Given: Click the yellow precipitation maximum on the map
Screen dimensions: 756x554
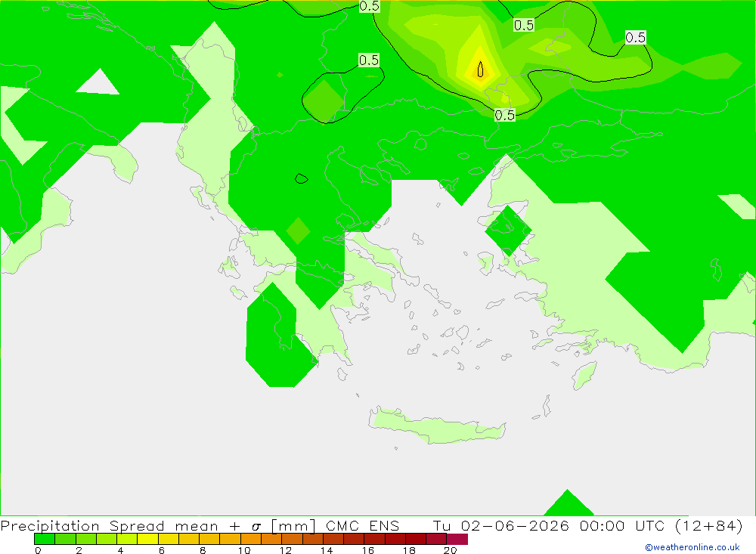Looking at the screenshot, I should tap(480, 70).
